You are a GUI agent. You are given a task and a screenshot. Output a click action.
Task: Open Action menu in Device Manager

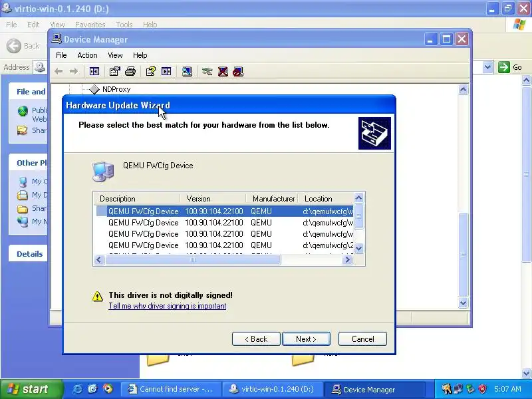[87, 55]
